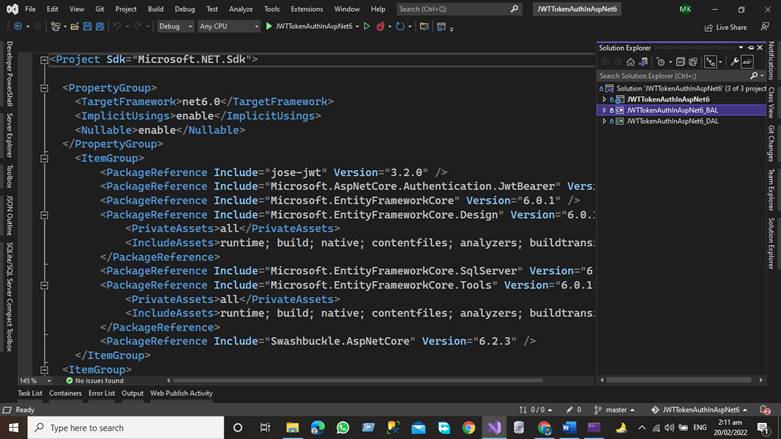
Task: Open the startup project dropdown arrow
Action: pyautogui.click(x=357, y=26)
